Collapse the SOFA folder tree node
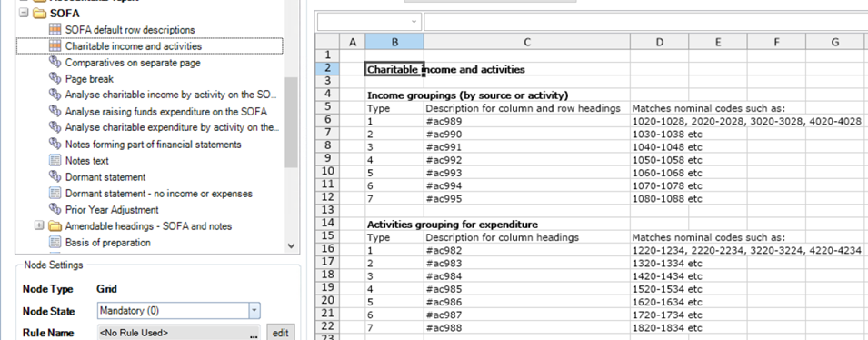Viewport: 868px width, 340px height. (24, 13)
